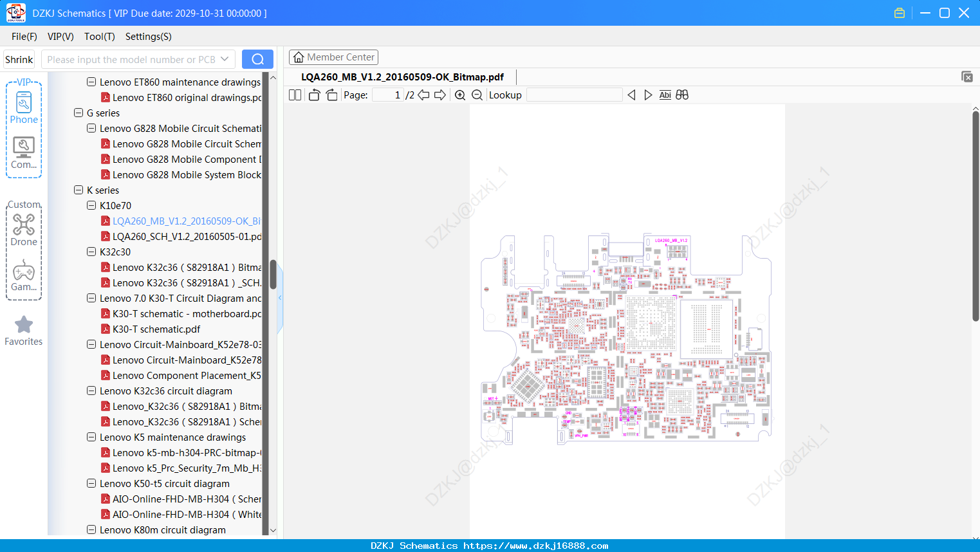Collapse the K32c30 folder

91,252
